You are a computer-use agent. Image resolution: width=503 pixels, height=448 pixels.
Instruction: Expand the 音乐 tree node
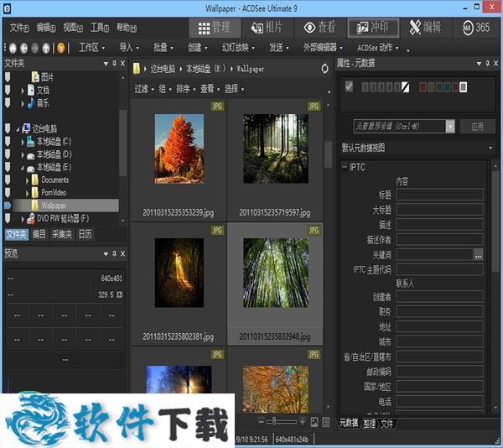coord(23,104)
